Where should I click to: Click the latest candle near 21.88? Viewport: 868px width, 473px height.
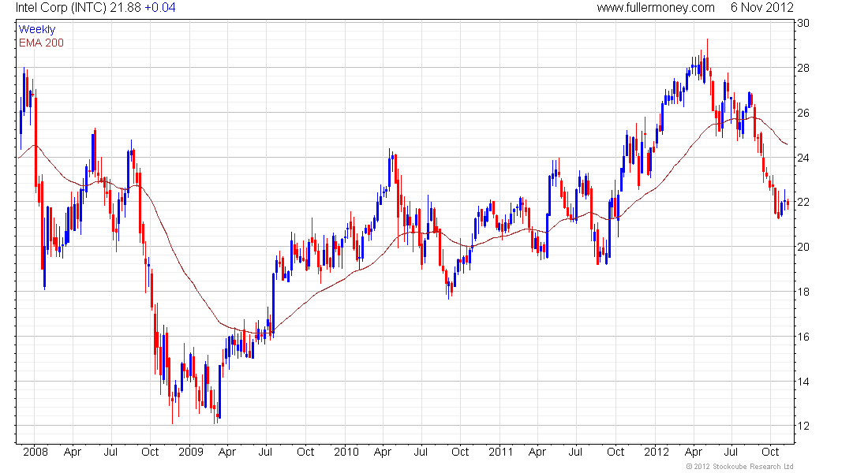pos(788,204)
